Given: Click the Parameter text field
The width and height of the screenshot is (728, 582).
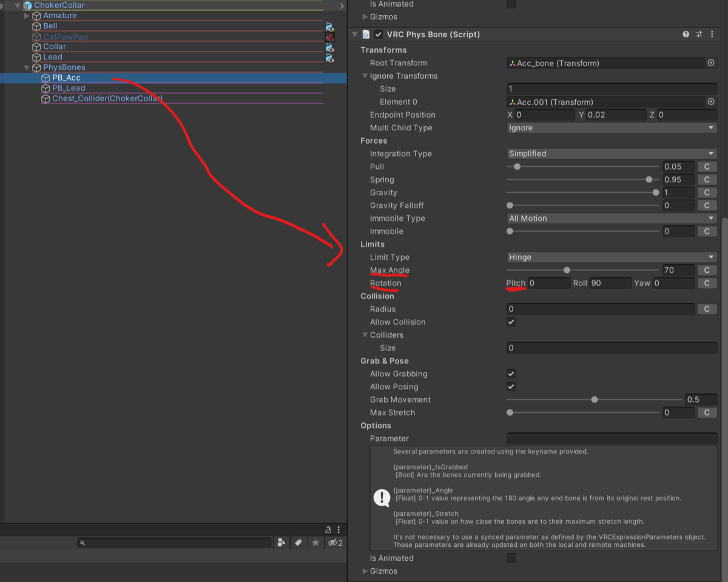Looking at the screenshot, I should [612, 438].
